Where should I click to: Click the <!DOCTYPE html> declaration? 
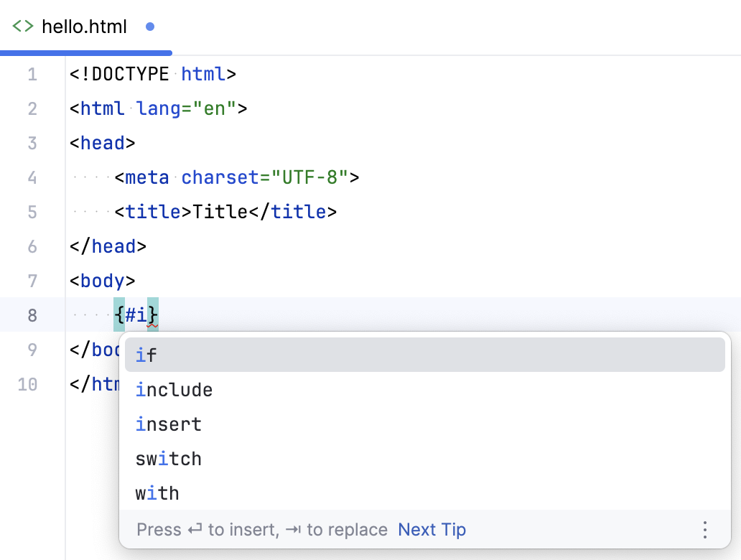(x=152, y=74)
